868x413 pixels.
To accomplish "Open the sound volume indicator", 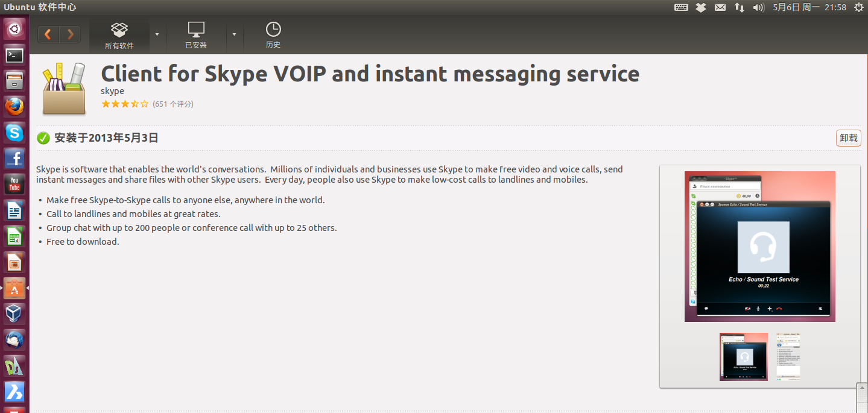I will click(758, 7).
